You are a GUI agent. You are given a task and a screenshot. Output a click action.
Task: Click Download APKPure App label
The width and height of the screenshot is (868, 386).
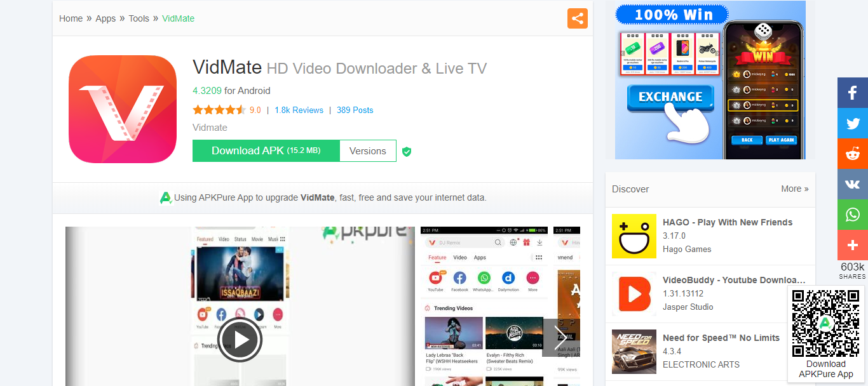click(826, 369)
